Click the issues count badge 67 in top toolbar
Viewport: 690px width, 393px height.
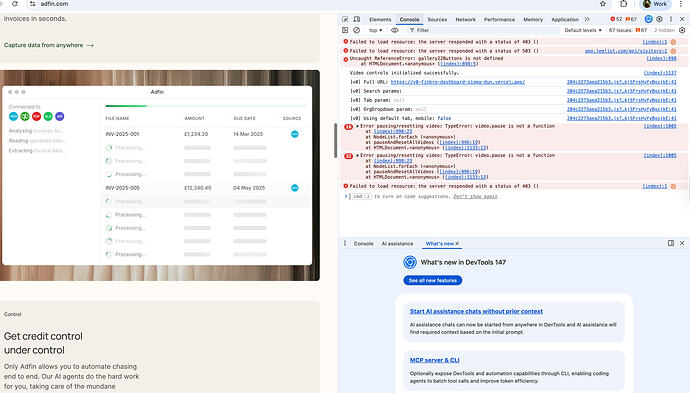[x=631, y=19]
